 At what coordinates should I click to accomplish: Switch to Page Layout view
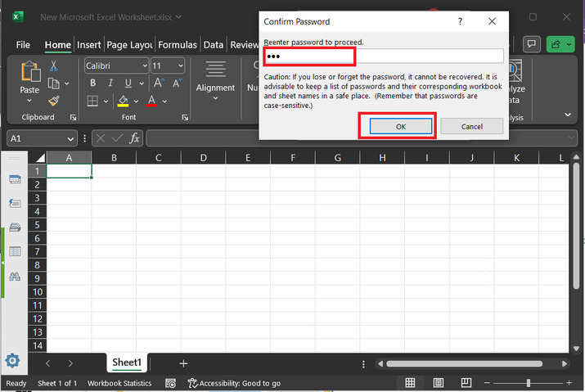click(439, 383)
